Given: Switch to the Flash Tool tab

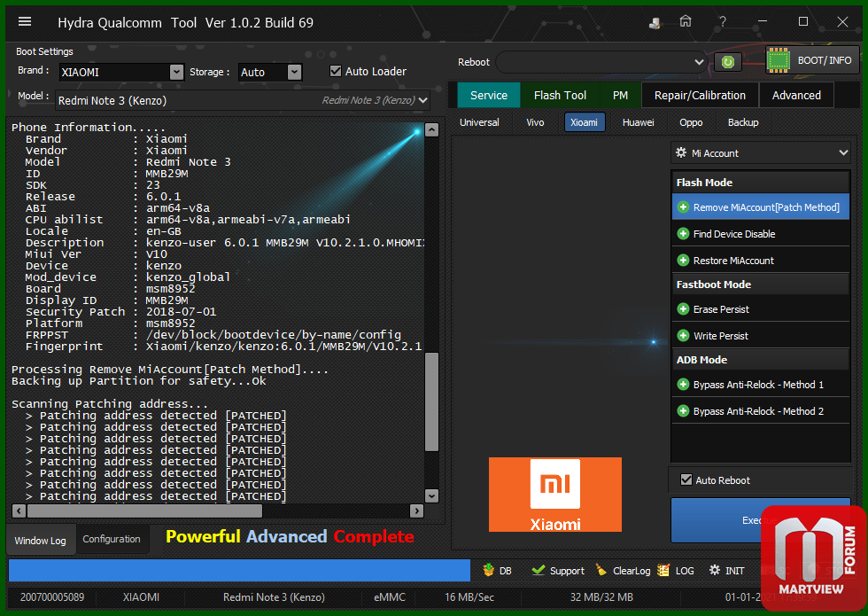Looking at the screenshot, I should [x=560, y=96].
